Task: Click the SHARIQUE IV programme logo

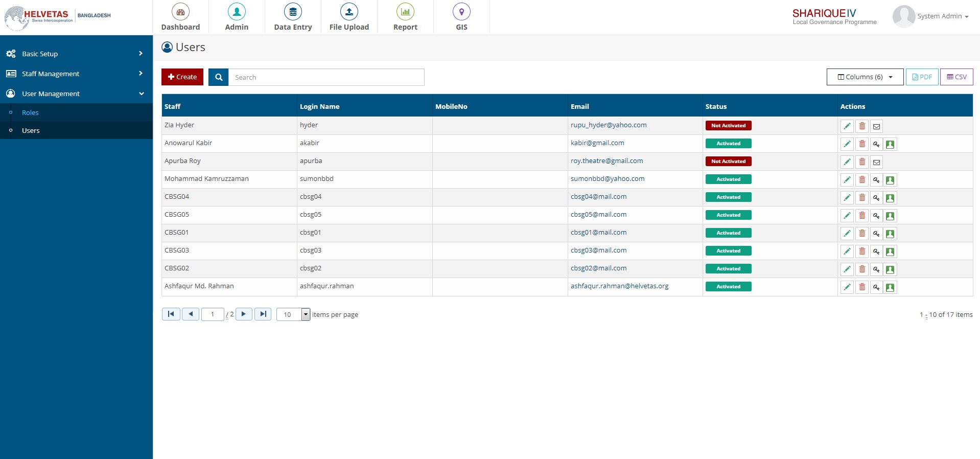Action: point(834,16)
